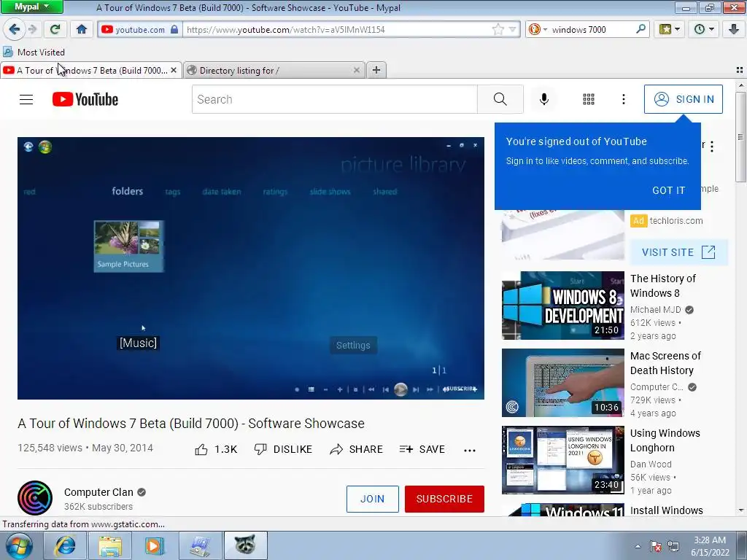Open more actions ellipsis below the video
The height and width of the screenshot is (560, 747).
[470, 450]
